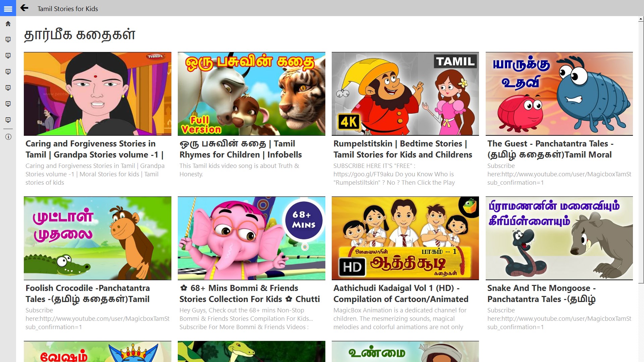Open Snake And The Mongoose title
This screenshot has height=362, width=644.
click(541, 294)
